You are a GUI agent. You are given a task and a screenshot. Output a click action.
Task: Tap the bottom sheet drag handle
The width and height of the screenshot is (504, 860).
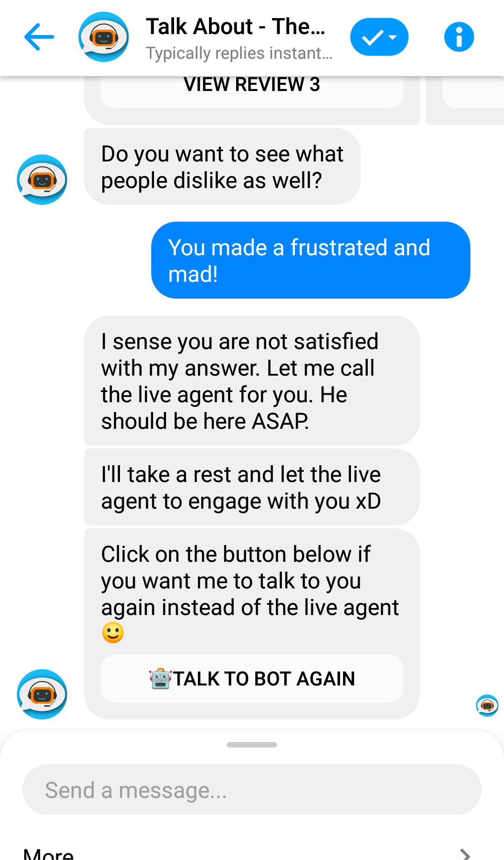point(252,745)
